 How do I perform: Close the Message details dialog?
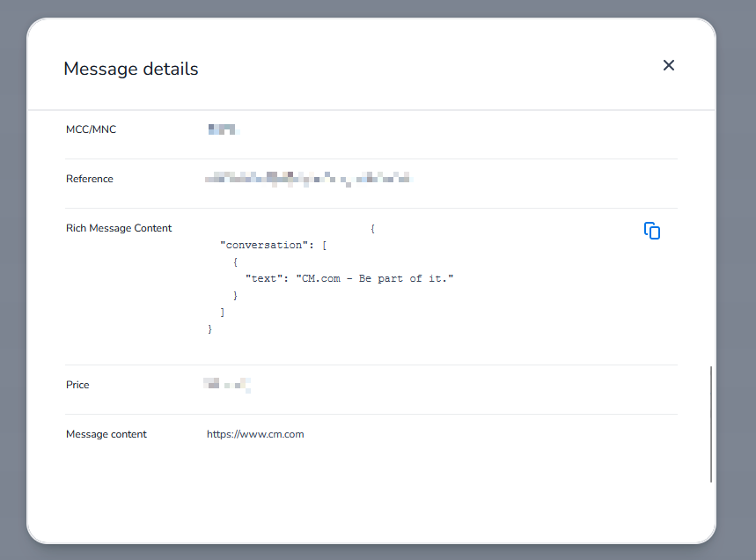pyautogui.click(x=669, y=65)
